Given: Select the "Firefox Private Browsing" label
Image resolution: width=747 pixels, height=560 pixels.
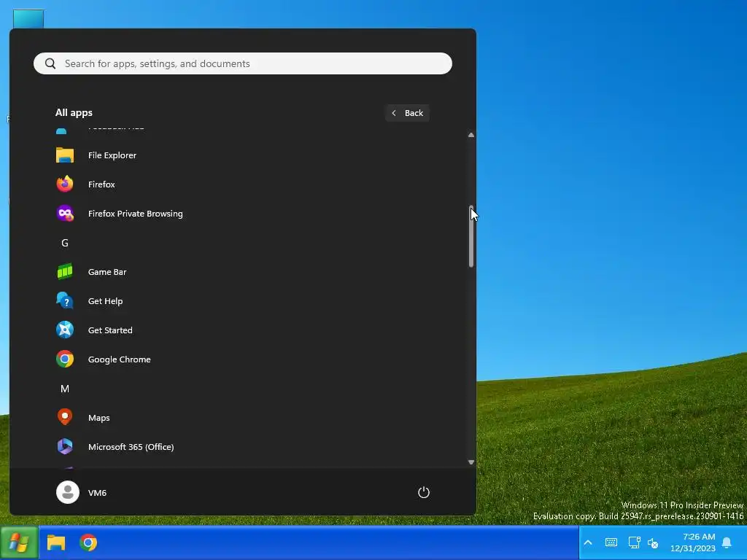Looking at the screenshot, I should (135, 214).
